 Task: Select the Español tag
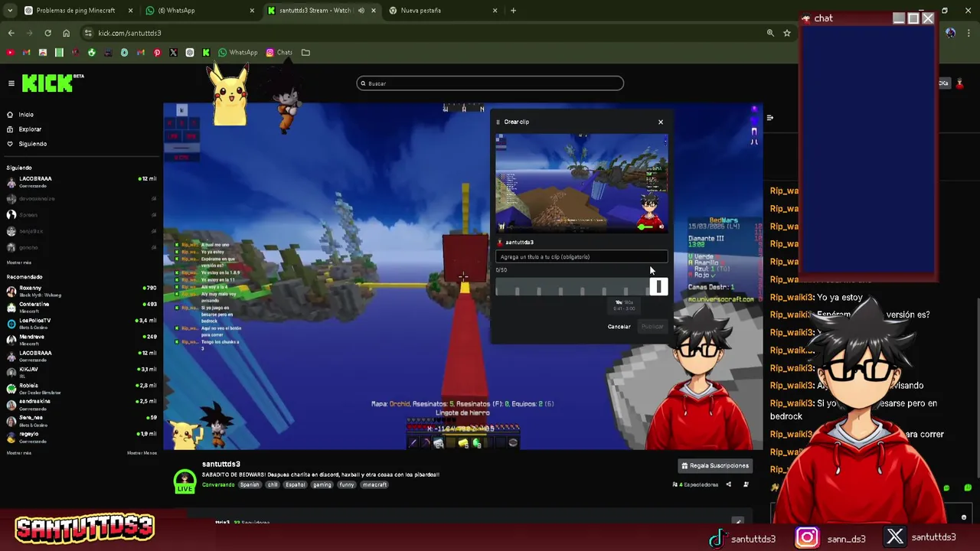(296, 484)
